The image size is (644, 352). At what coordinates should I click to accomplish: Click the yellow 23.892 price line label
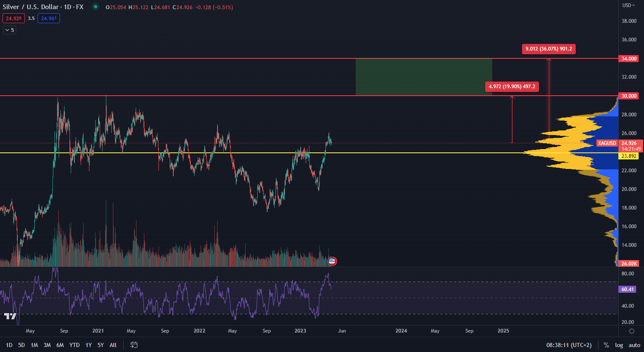coord(629,156)
